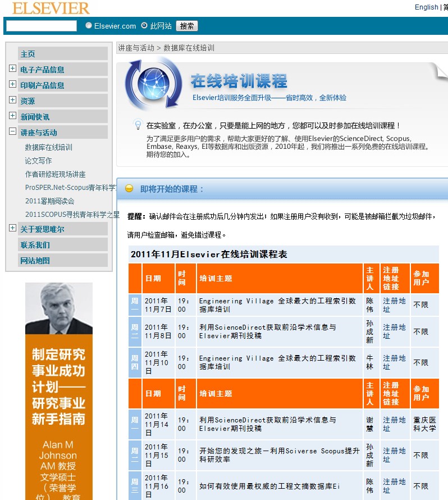Image resolution: width=448 pixels, height=500 pixels.
Task: Click 讲座与活动 in the breadcrumb
Action: (x=136, y=48)
